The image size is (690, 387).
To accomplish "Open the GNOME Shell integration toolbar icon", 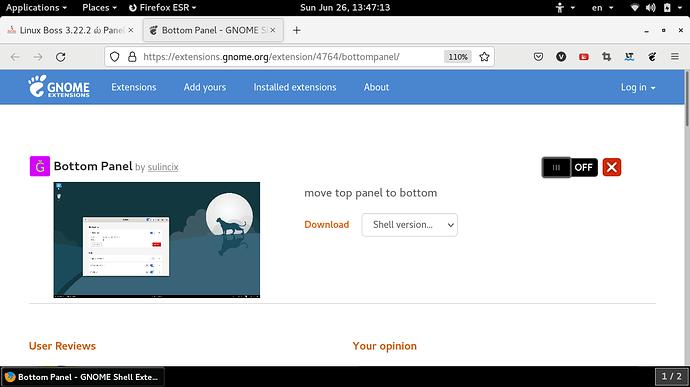I will pyautogui.click(x=652, y=57).
